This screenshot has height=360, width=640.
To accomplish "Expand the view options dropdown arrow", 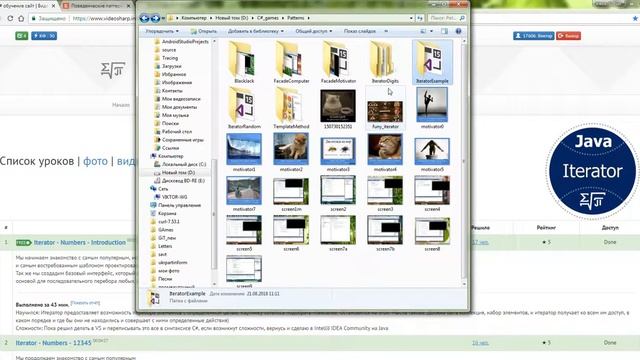I will [431, 31].
